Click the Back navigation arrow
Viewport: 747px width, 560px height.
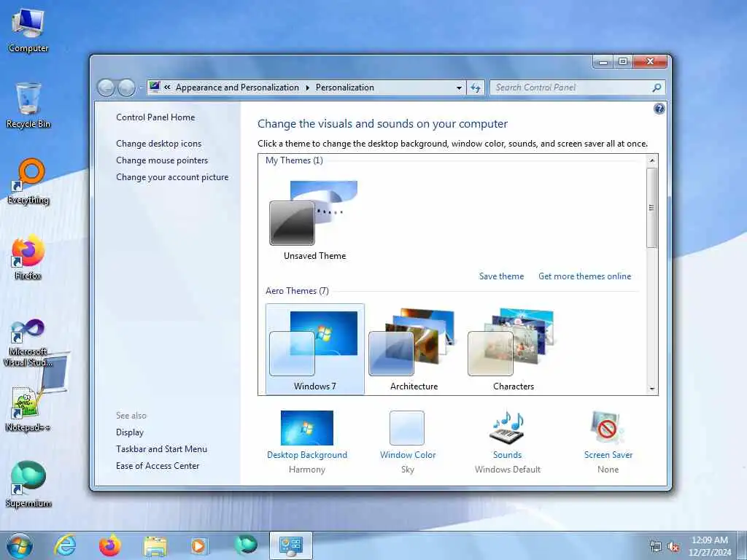coord(106,87)
